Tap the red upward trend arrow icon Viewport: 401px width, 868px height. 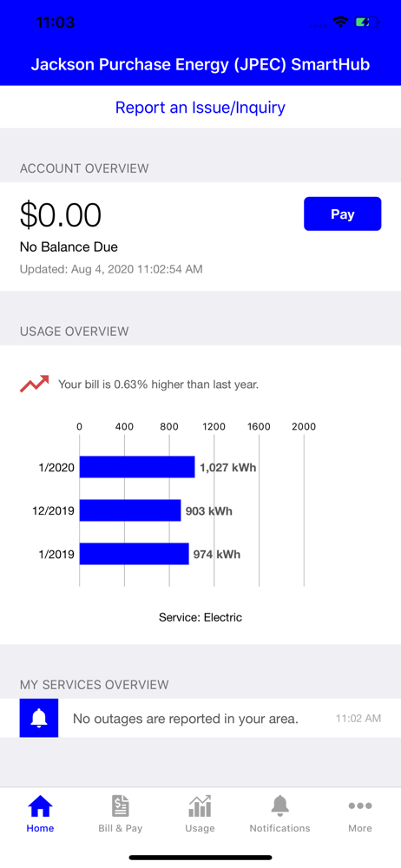pyautogui.click(x=35, y=384)
